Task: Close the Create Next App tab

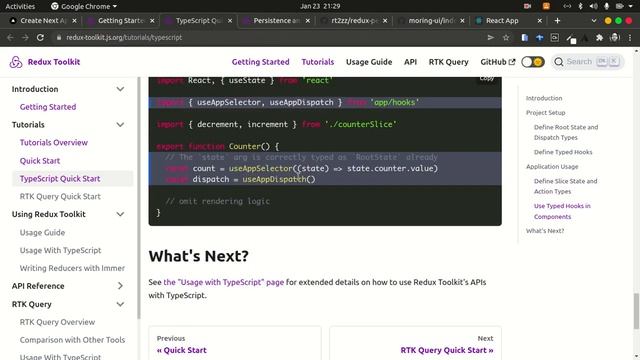Action: (x=74, y=20)
